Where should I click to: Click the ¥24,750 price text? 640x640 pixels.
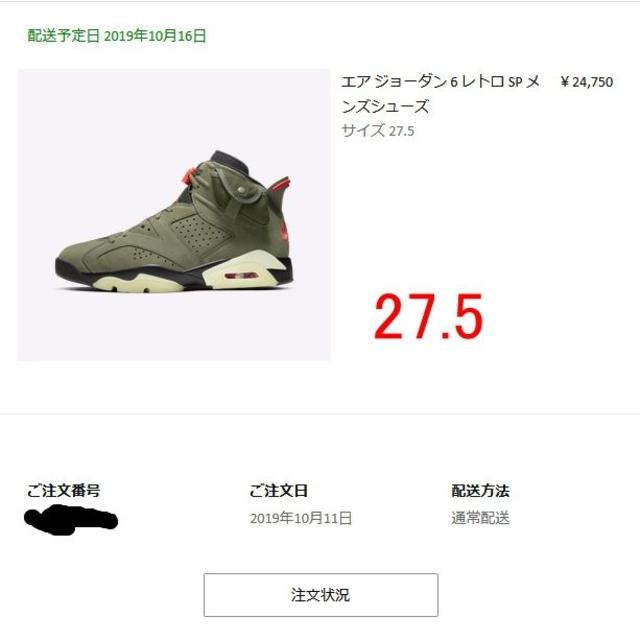tap(587, 82)
